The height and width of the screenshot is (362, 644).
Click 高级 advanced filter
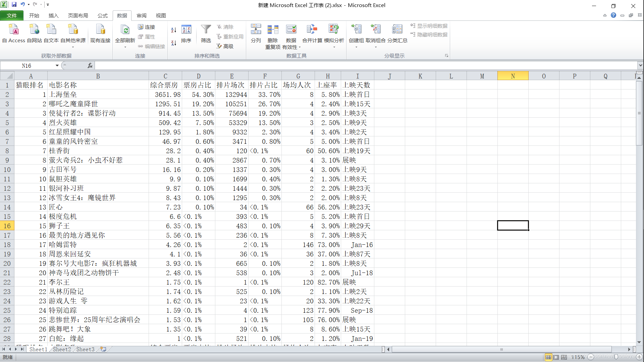[225, 46]
